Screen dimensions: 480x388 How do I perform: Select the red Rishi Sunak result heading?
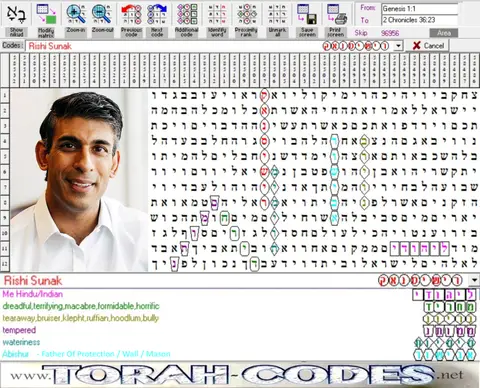pyautogui.click(x=33, y=281)
